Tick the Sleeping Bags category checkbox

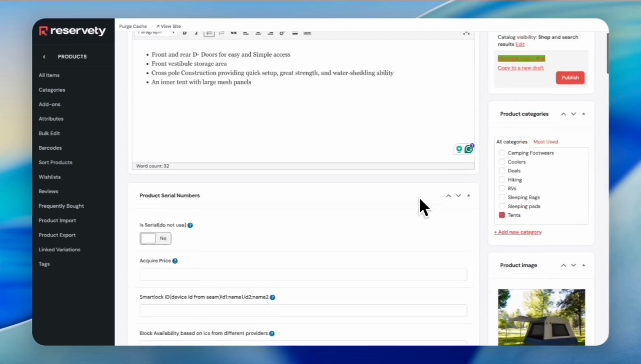[502, 198]
